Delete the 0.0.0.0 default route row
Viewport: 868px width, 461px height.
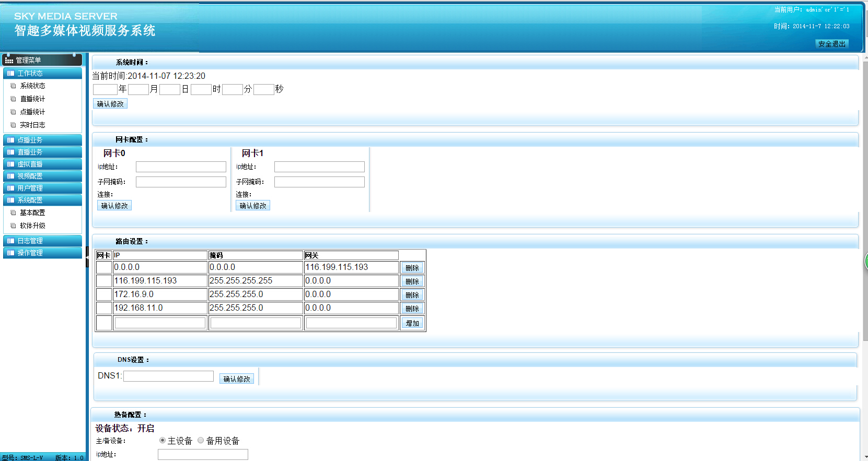point(412,268)
